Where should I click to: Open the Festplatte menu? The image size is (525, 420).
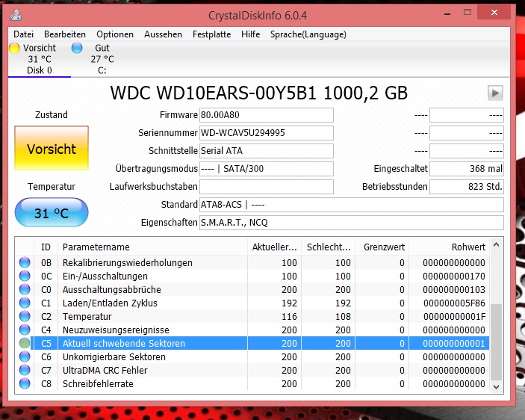click(x=211, y=34)
